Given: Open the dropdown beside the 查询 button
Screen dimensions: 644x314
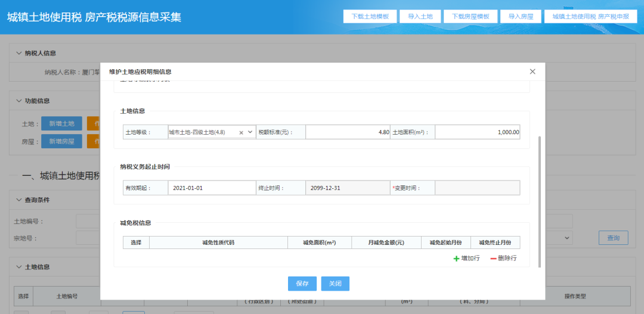Looking at the screenshot, I should pos(568,238).
